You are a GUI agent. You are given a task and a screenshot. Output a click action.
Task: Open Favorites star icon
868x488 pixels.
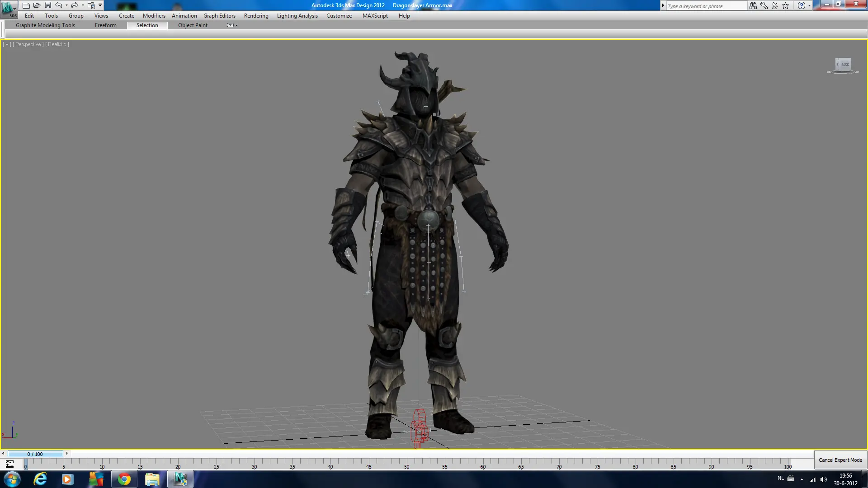coord(786,6)
